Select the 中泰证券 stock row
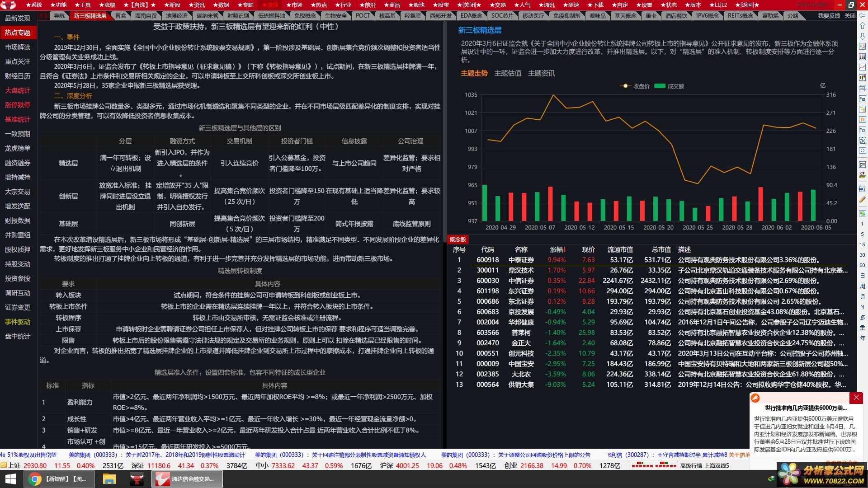Viewport: 868px width, 488px height. [x=648, y=260]
